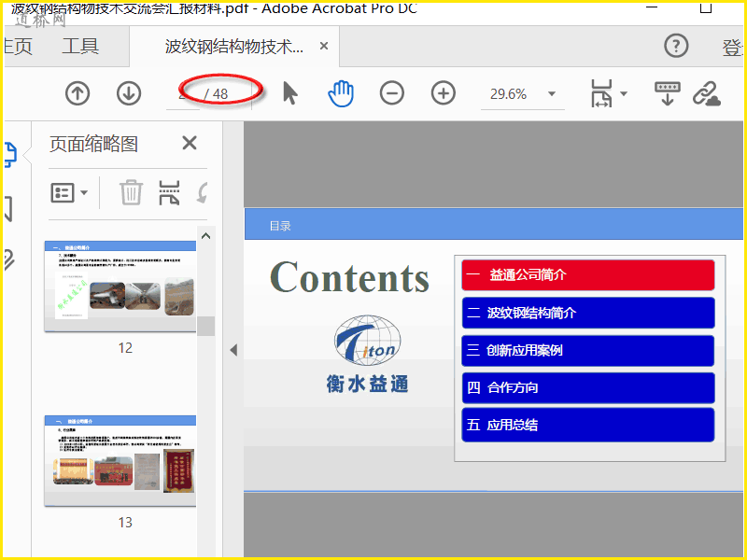Screen dimensions: 747x560
Task: Collapse the navigation pane with left triangle
Action: pos(233,350)
